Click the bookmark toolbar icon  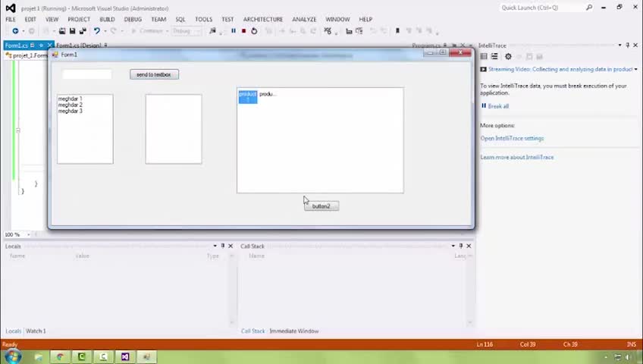[x=397, y=31]
